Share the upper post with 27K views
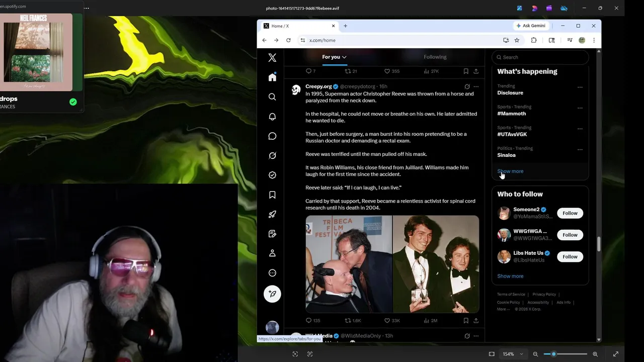This screenshot has width=644, height=362. [x=476, y=71]
